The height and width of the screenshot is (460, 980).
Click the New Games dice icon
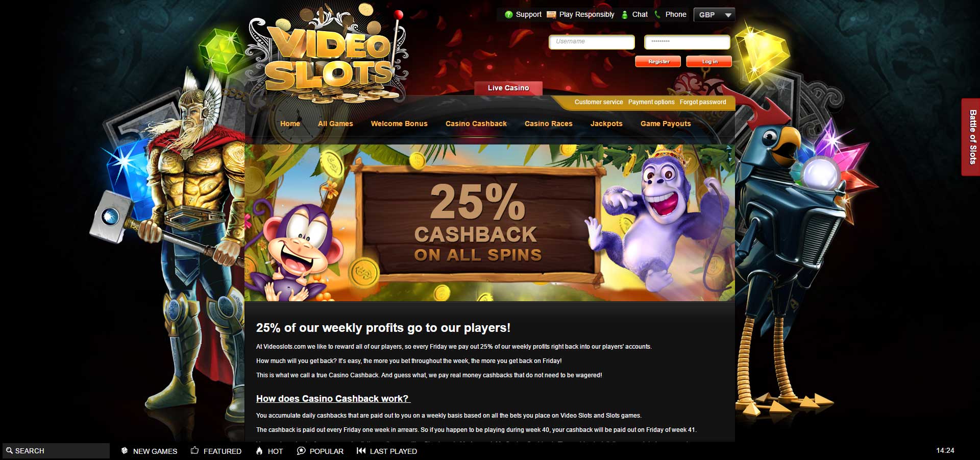click(125, 451)
